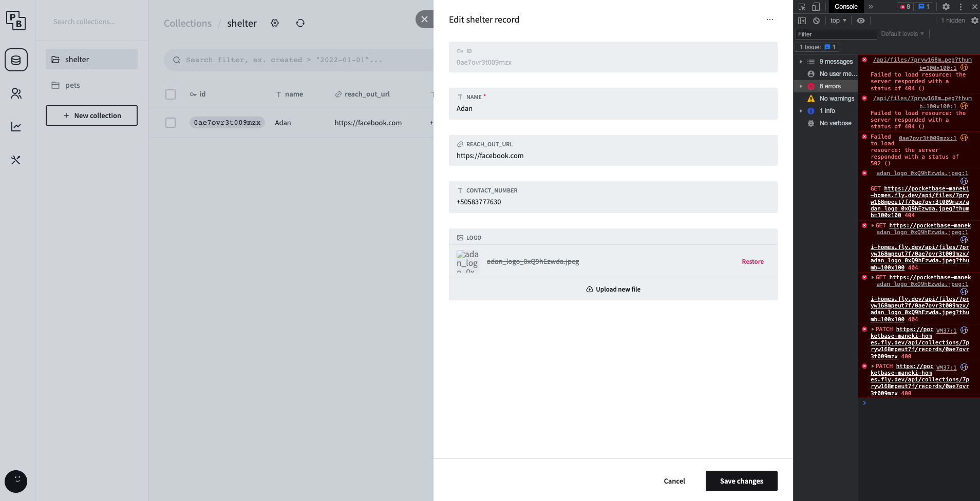
Task: Click the logo broken image thumbnail
Action: 467,261
